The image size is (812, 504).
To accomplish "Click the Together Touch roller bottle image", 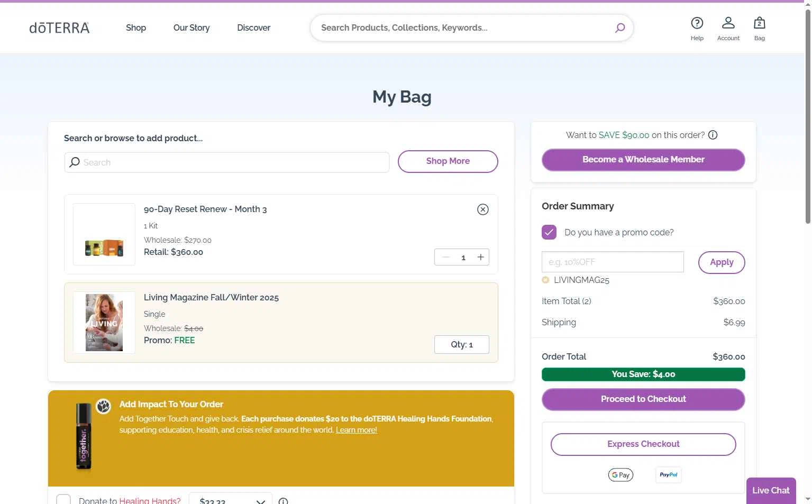I will point(84,437).
